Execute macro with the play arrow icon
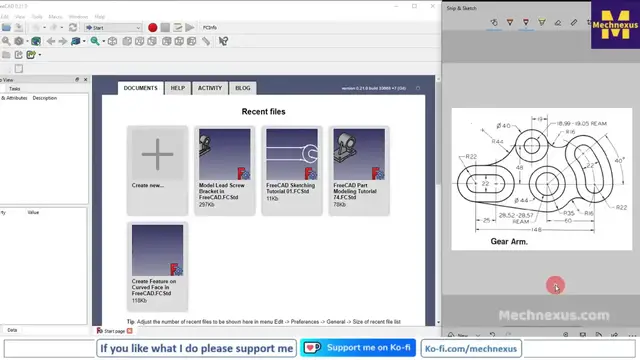Screen dimensions: 640x360 [189, 27]
